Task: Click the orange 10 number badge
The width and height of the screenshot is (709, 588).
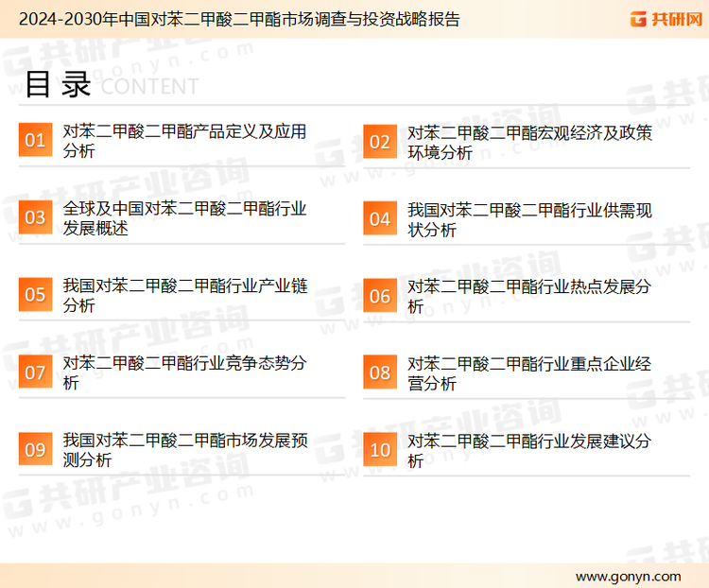Action: tap(380, 450)
